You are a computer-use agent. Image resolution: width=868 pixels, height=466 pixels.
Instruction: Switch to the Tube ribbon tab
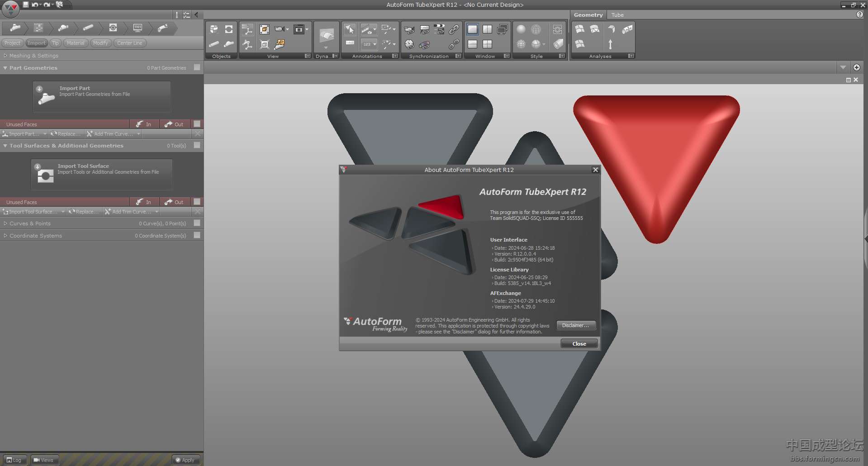pyautogui.click(x=617, y=15)
